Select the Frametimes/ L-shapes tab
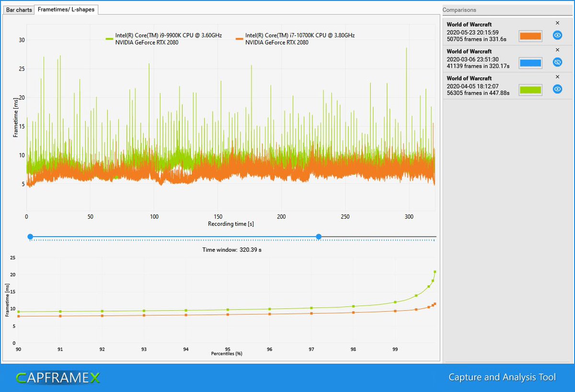 (x=66, y=9)
